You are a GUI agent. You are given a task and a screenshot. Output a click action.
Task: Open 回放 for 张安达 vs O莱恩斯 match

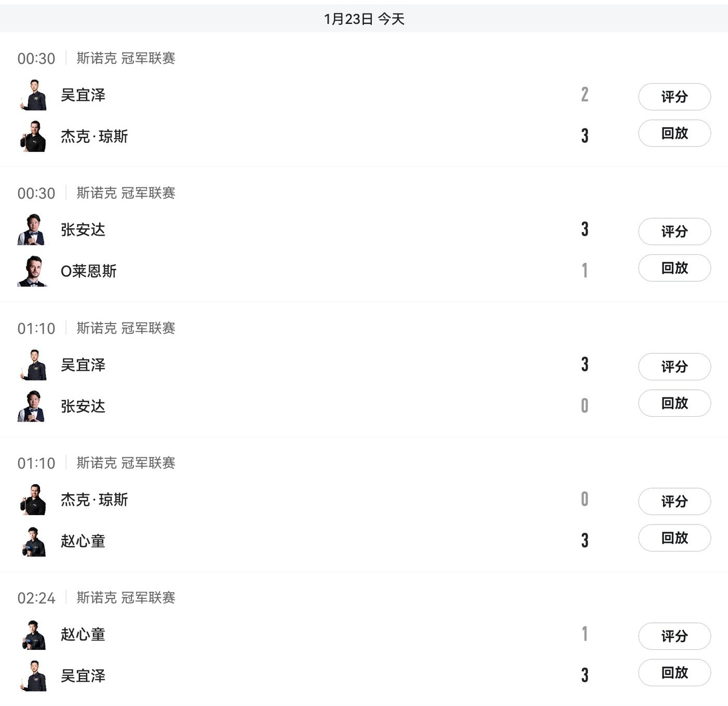click(674, 268)
